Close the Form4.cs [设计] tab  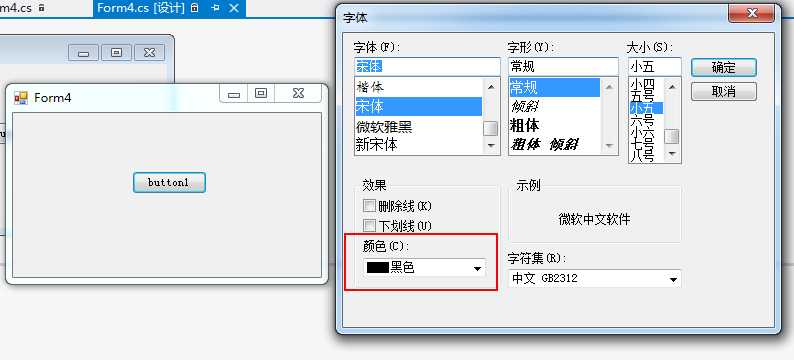pos(233,8)
